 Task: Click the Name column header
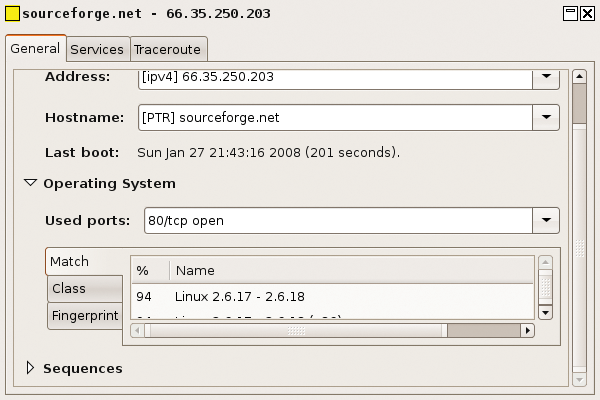tap(351, 271)
